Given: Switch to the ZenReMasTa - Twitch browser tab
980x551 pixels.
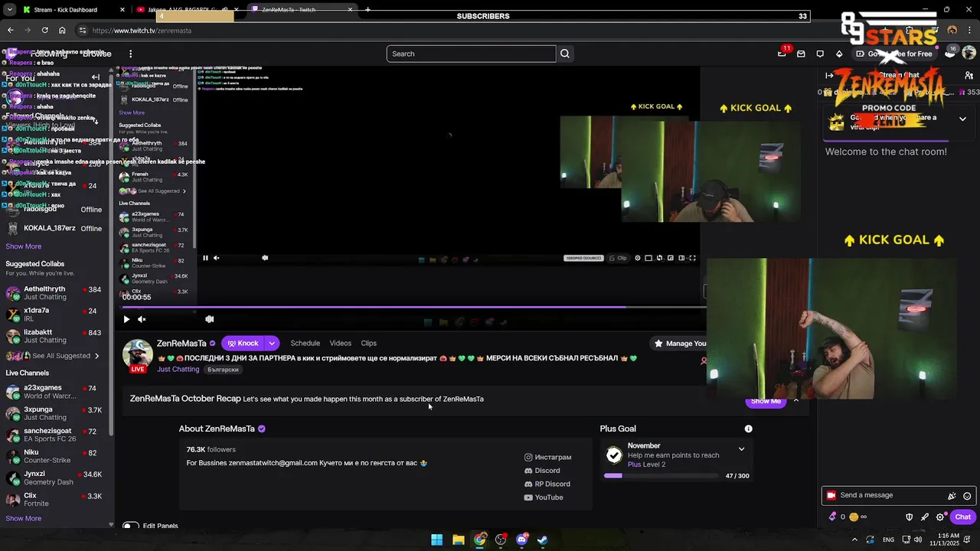Looking at the screenshot, I should 303,10.
